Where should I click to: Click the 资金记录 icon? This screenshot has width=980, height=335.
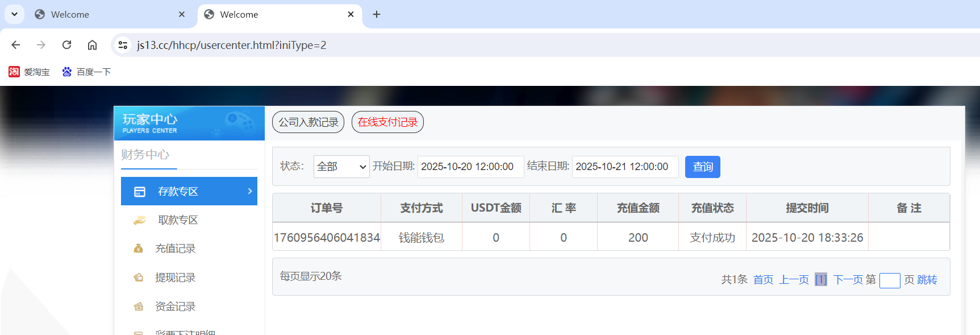[x=138, y=307]
